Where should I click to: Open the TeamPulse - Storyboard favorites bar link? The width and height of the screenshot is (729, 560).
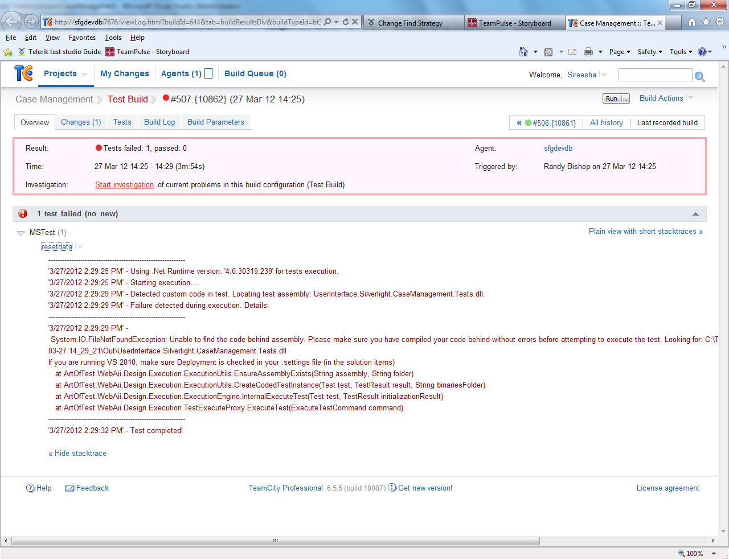click(147, 52)
